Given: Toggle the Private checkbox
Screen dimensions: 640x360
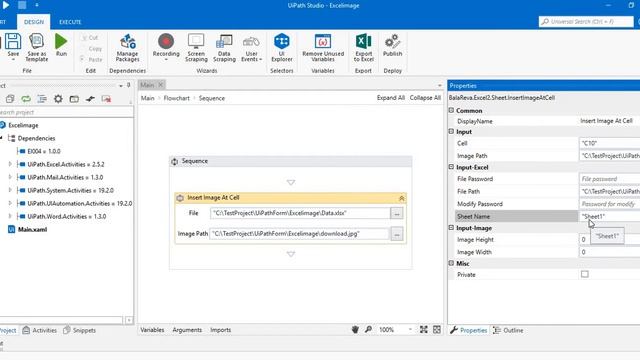Looking at the screenshot, I should (584, 274).
